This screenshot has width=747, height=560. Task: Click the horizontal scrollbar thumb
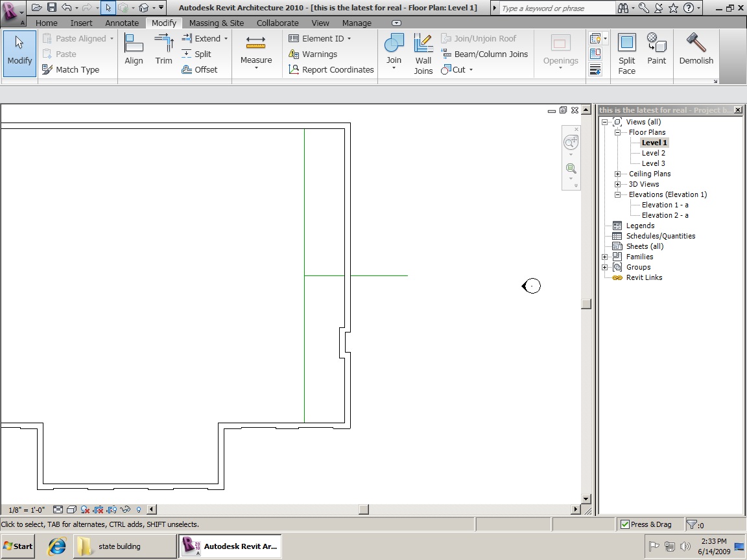point(364,509)
